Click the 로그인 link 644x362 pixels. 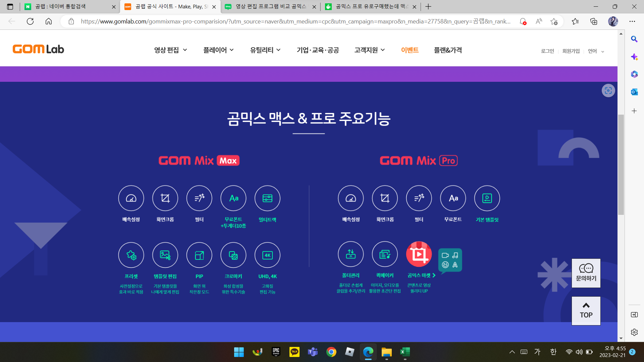tap(547, 51)
